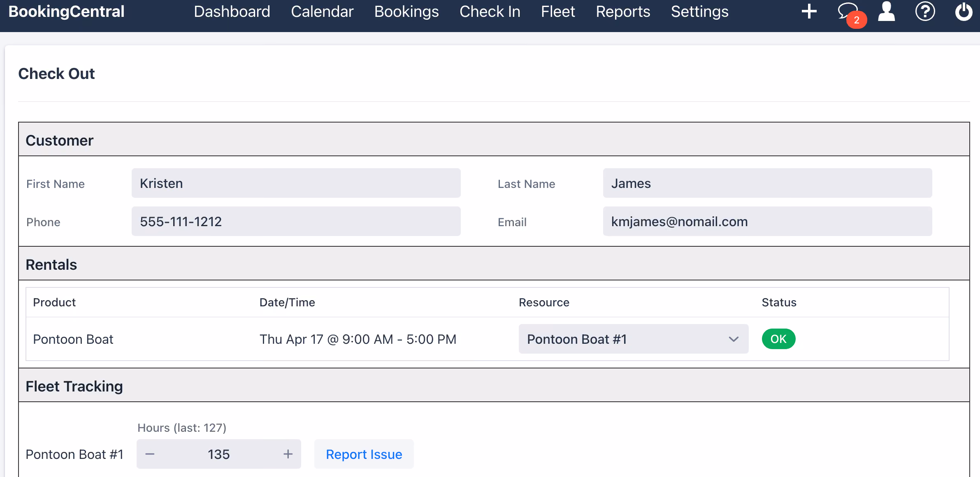Click the Status column header
980x477 pixels.
click(779, 302)
